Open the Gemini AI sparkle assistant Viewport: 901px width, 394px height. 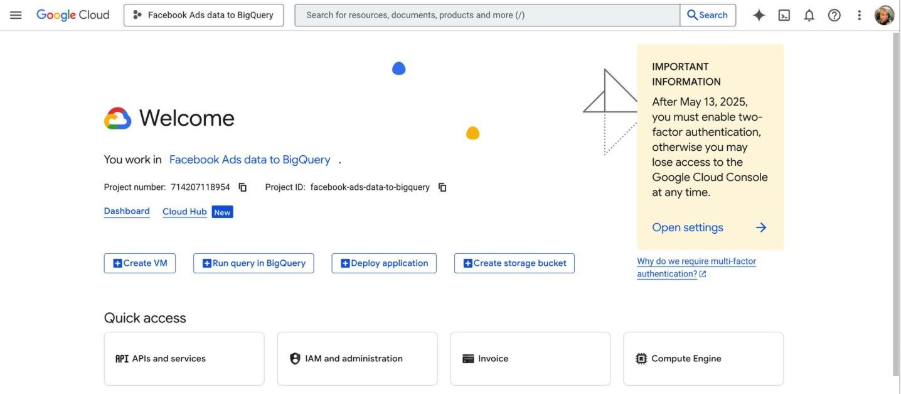[x=758, y=16]
